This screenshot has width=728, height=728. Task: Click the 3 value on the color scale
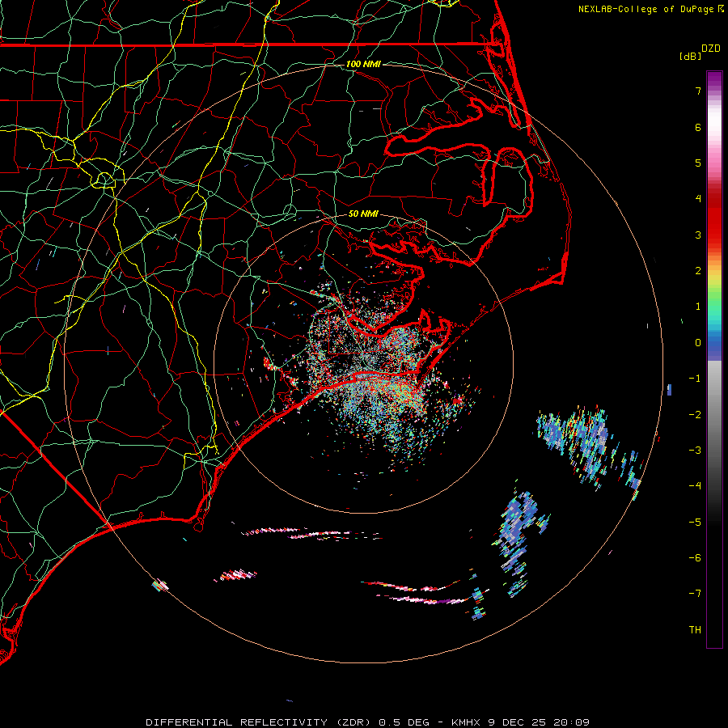[698, 235]
